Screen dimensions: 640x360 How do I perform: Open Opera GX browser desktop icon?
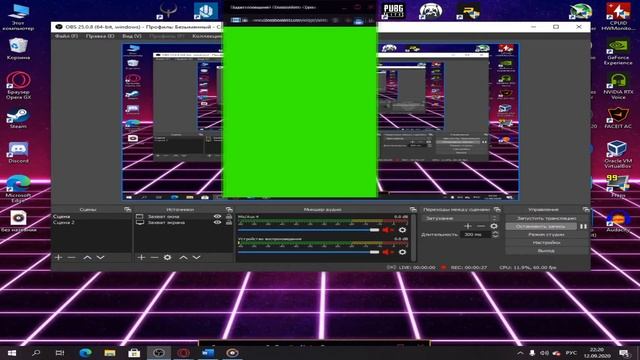pyautogui.click(x=18, y=85)
